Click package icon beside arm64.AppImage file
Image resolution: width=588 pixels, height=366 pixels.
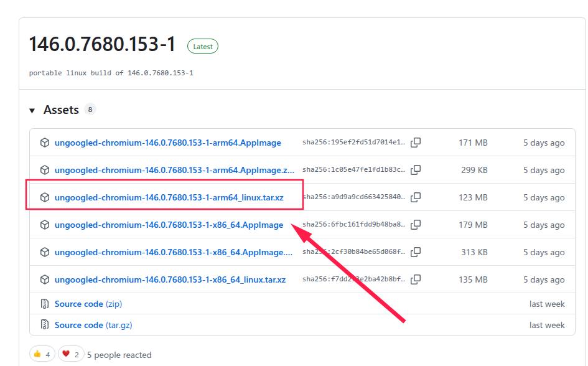(x=45, y=143)
